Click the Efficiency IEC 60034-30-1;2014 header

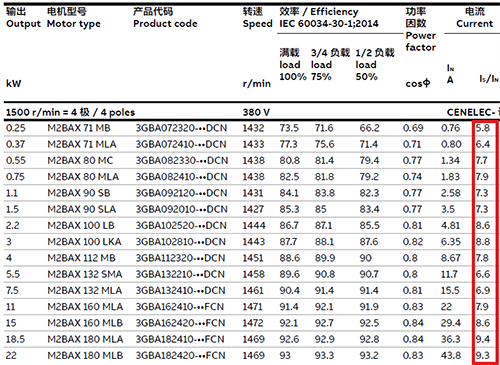tap(329, 17)
